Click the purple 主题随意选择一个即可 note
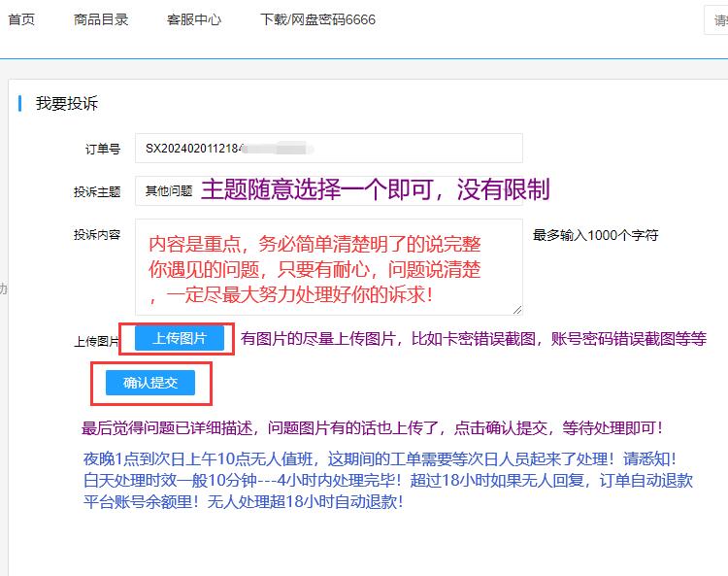728x576 pixels. (x=375, y=190)
